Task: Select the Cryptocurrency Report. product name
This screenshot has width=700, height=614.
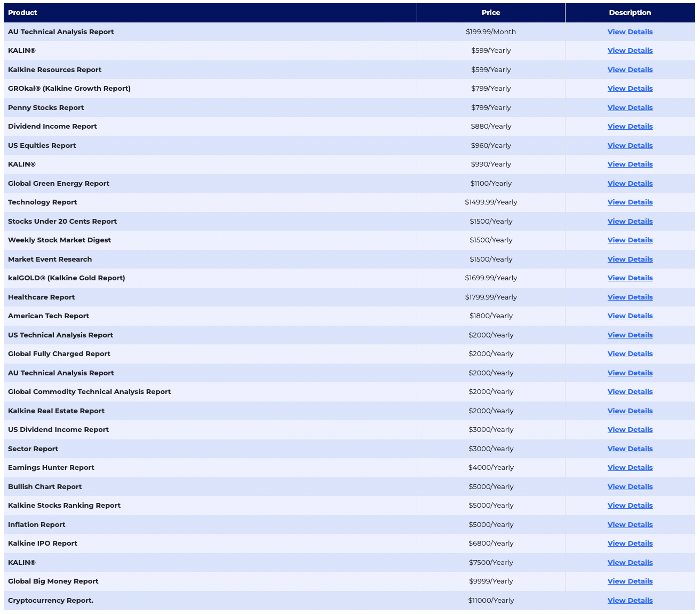Action: tap(51, 600)
